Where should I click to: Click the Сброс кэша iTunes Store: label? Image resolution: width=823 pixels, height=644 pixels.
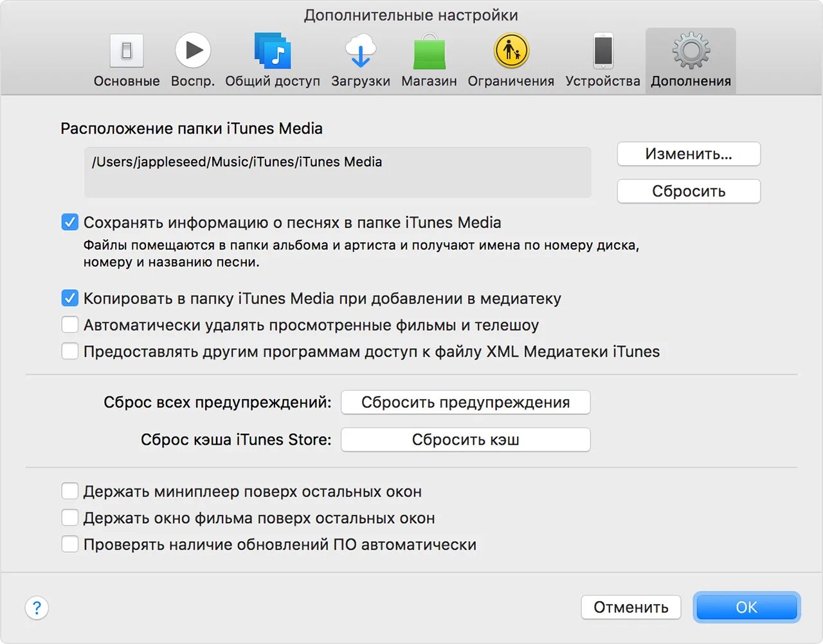pyautogui.click(x=236, y=440)
